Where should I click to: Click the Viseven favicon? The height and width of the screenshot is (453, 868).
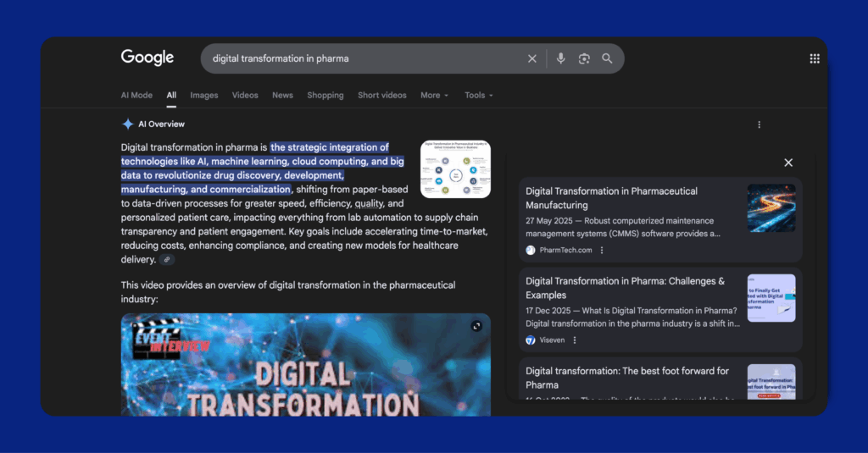pos(531,340)
